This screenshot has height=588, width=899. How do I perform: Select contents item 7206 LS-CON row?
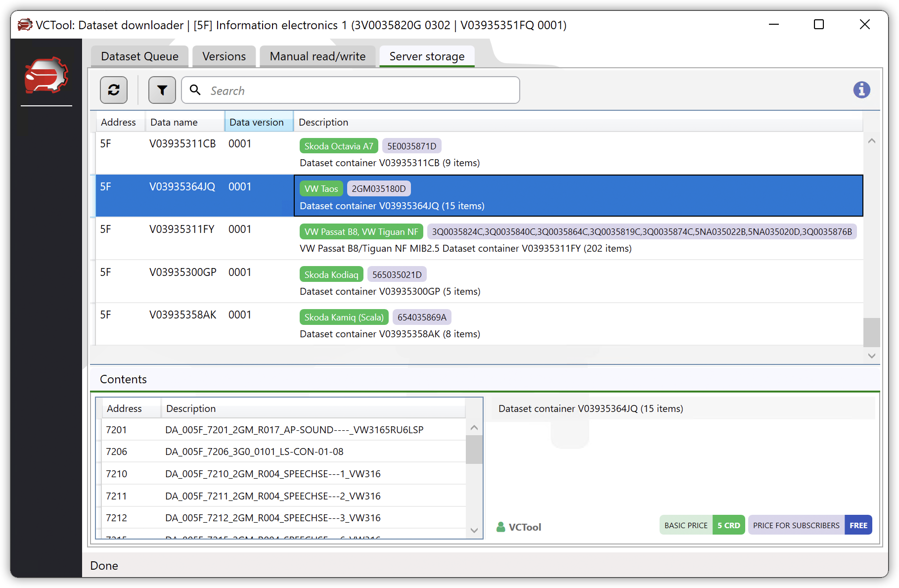282,452
